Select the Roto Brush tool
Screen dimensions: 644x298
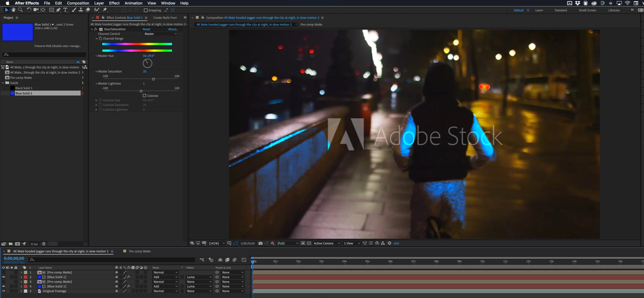[x=97, y=10]
